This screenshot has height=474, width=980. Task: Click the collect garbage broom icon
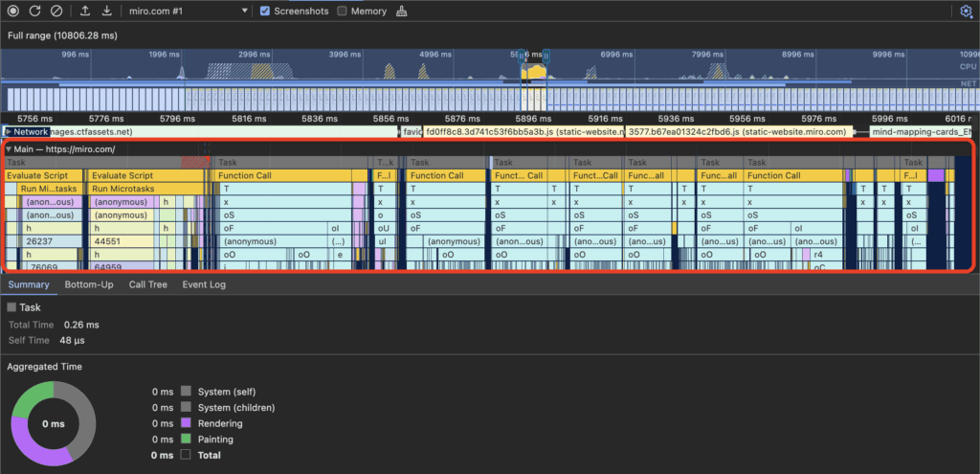pyautogui.click(x=401, y=11)
